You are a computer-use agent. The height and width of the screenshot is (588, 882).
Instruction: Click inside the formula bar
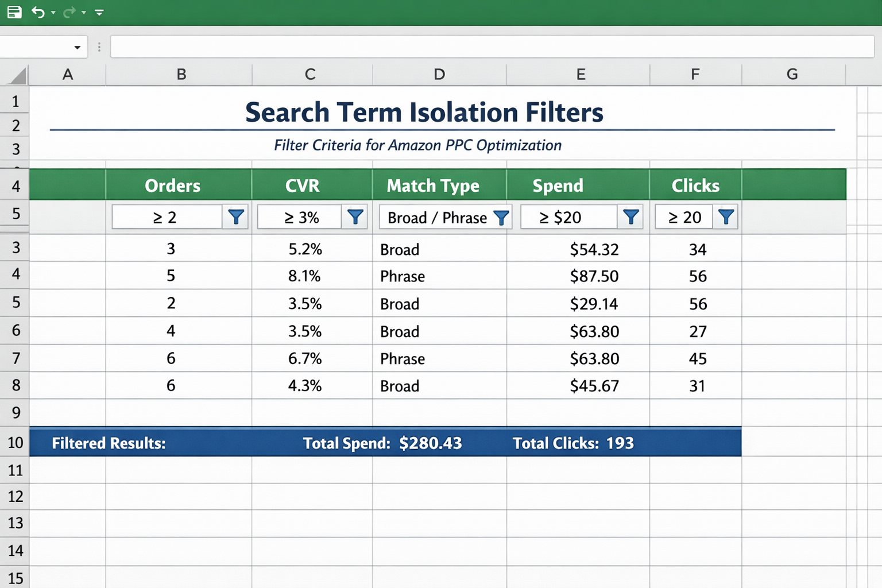[402, 47]
